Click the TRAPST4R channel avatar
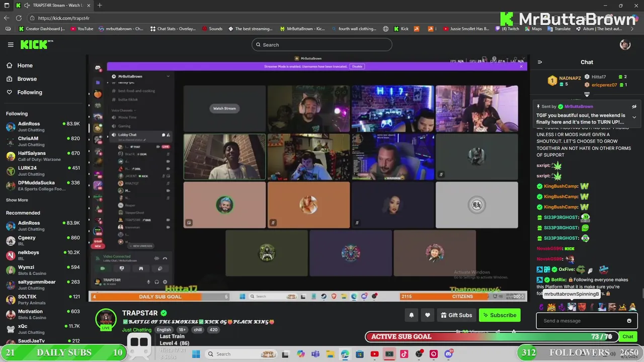644x362 pixels. point(106,319)
